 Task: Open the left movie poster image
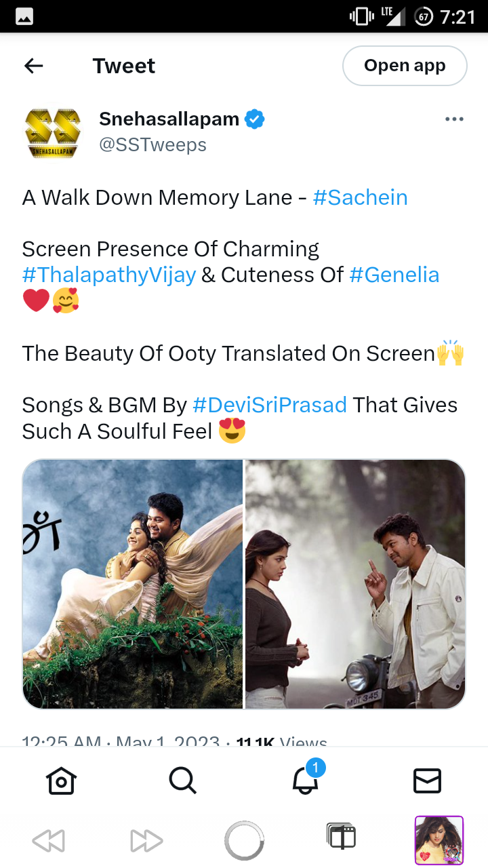133,584
